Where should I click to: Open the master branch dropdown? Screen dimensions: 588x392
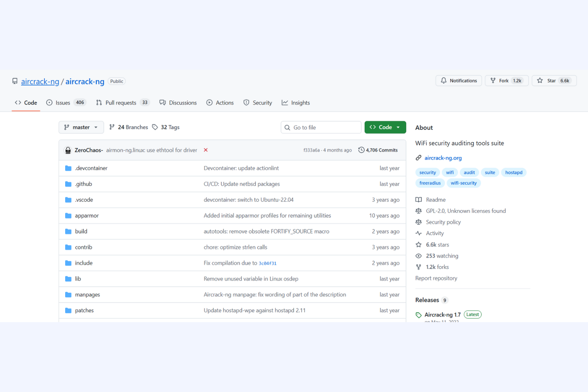pos(81,127)
